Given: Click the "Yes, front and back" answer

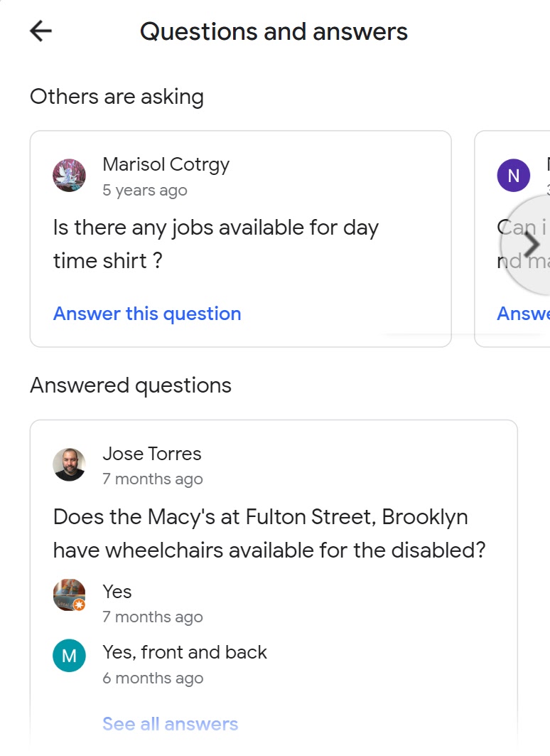Looking at the screenshot, I should pos(184,652).
